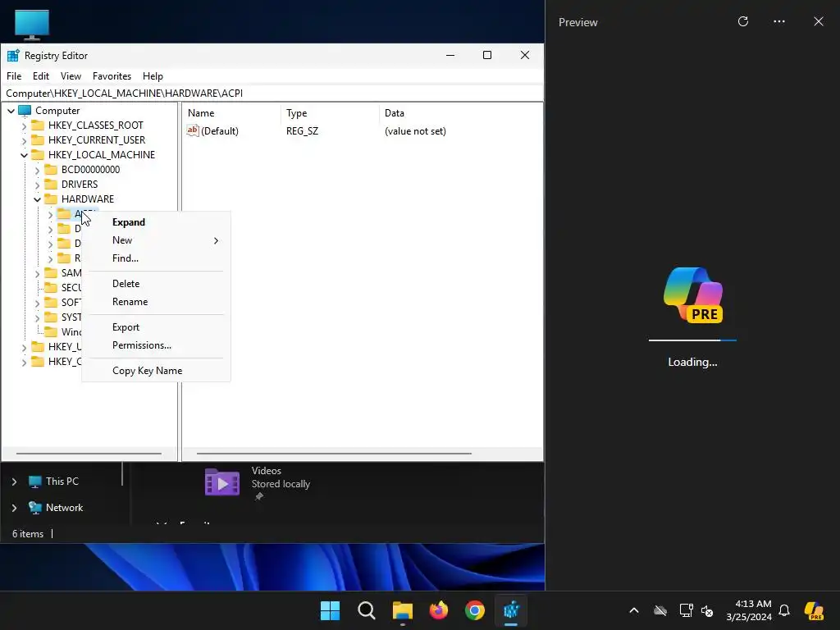Show hidden system tray icons

634,610
